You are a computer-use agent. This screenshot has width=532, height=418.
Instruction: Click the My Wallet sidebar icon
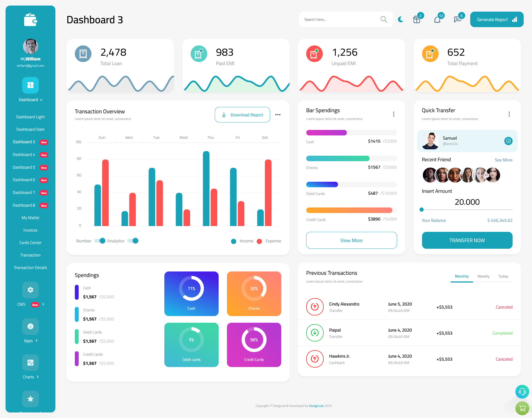[30, 217]
